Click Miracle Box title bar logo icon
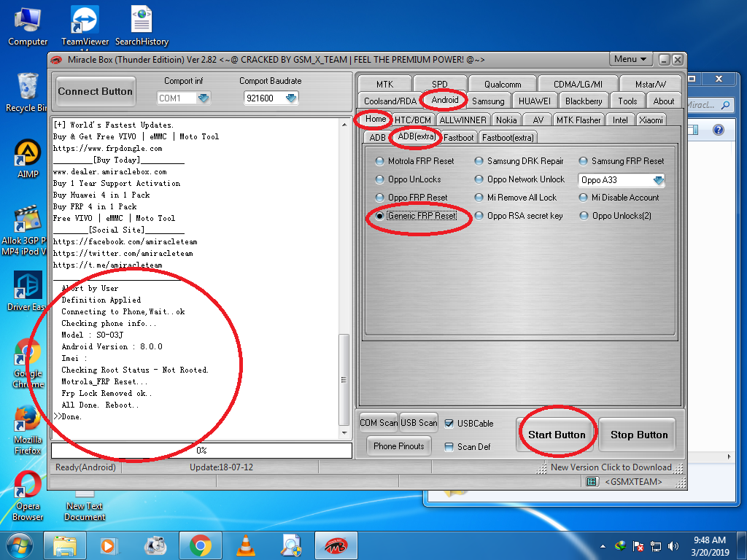 pos(56,60)
